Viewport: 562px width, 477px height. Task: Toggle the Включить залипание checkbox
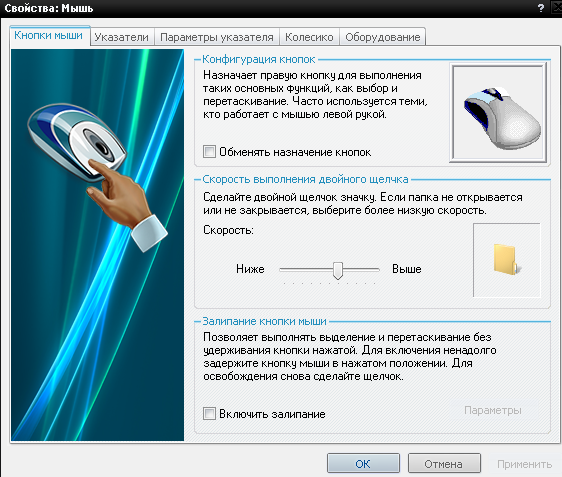pos(209,414)
